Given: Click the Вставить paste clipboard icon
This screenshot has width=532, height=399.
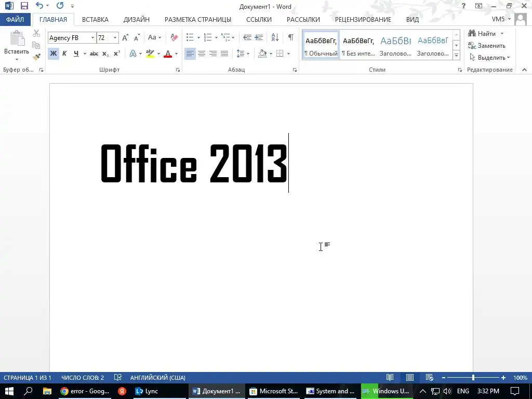Looking at the screenshot, I should pos(17,38).
